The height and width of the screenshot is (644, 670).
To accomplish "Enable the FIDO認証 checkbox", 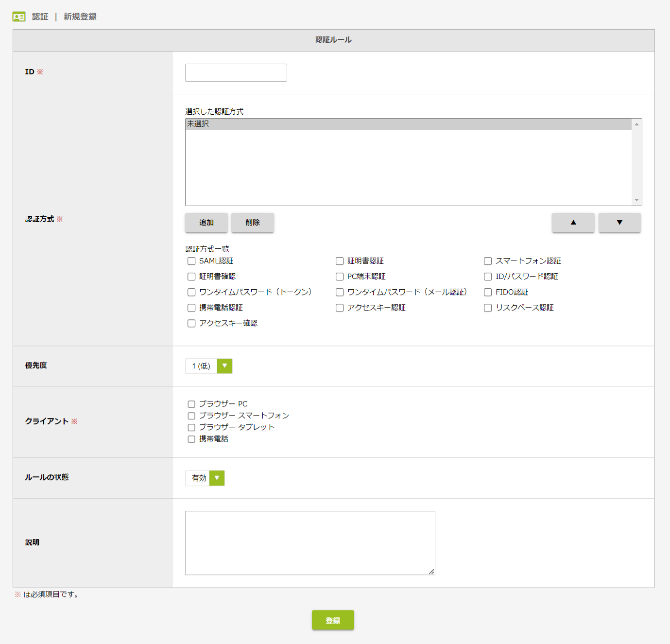I will pos(488,292).
